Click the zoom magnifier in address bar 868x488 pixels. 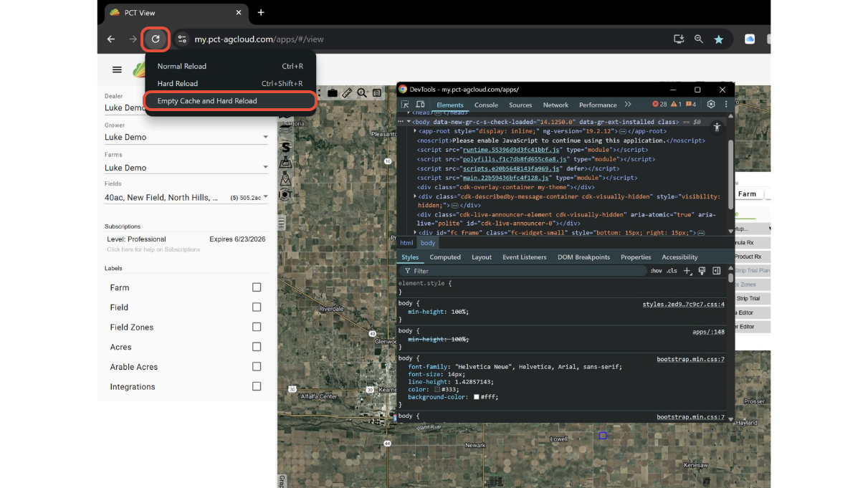pos(699,39)
